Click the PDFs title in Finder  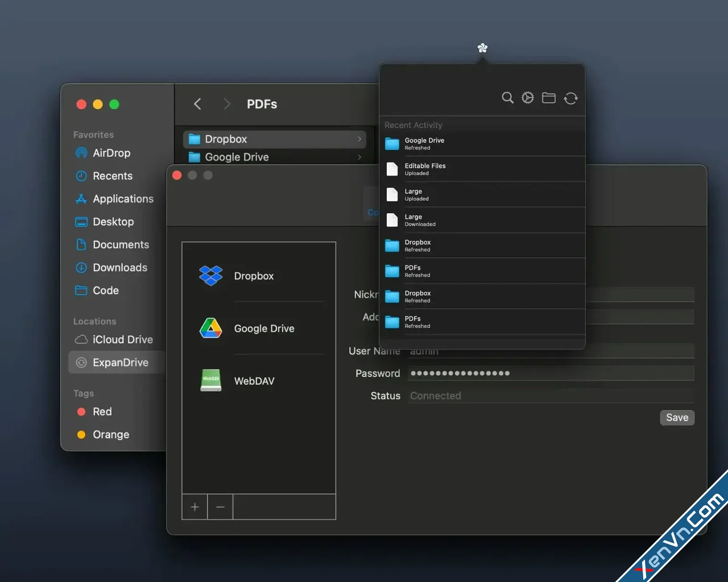pos(262,104)
